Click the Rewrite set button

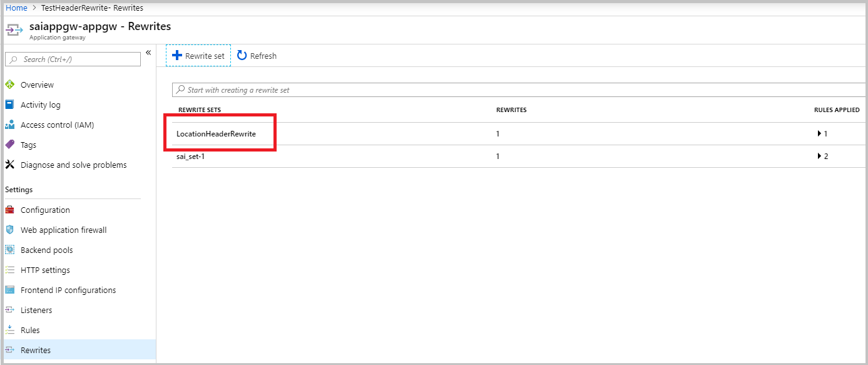pyautogui.click(x=198, y=55)
